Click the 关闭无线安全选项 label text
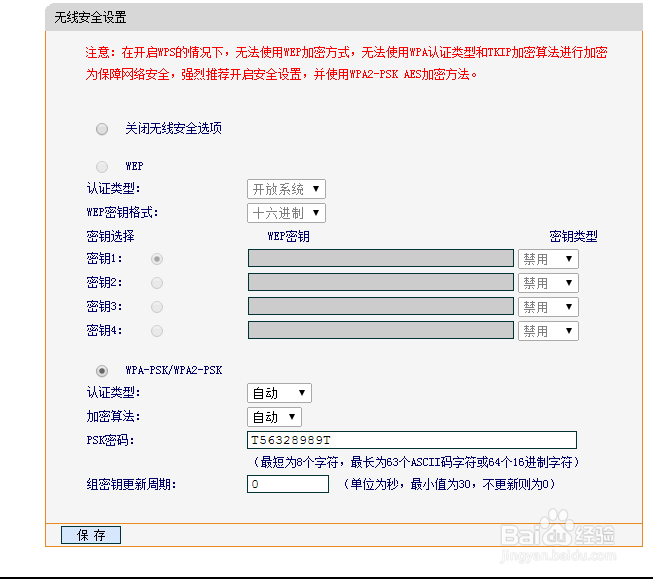The image size is (653, 579). click(173, 129)
